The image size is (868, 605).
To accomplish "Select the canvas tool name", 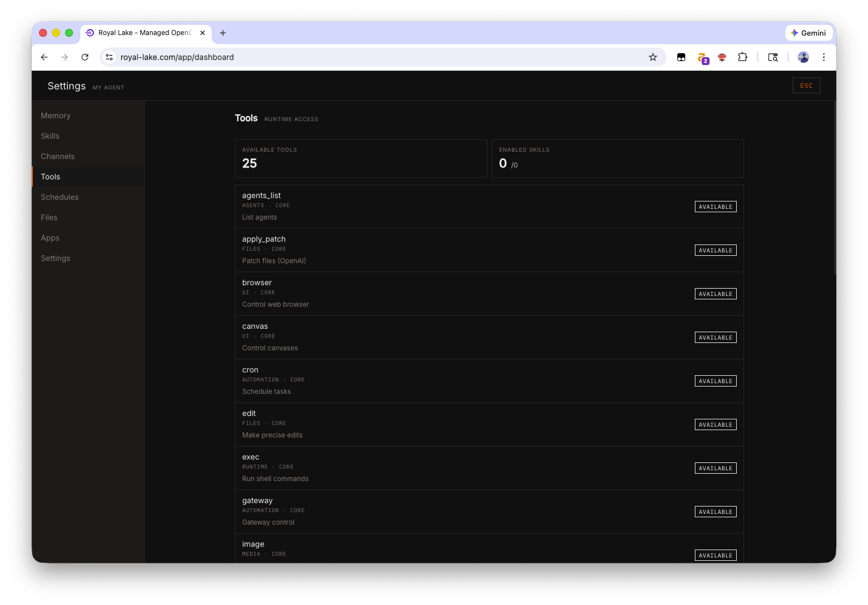I will pyautogui.click(x=255, y=326).
